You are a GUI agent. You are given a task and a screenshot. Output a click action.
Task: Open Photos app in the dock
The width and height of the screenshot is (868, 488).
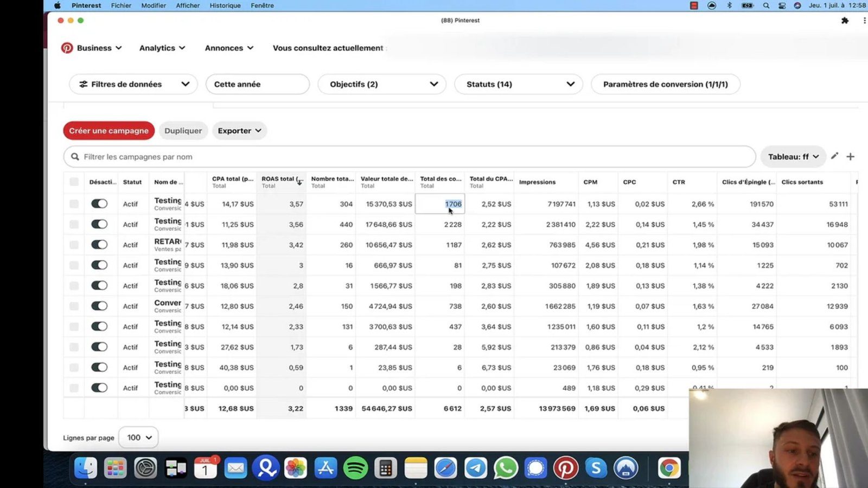coord(296,468)
